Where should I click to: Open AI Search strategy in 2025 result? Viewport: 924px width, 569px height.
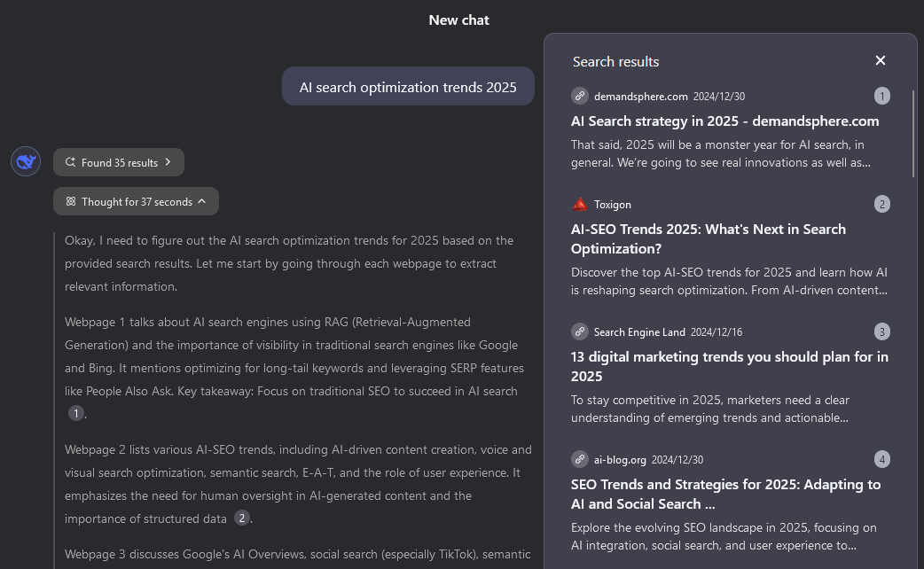tap(724, 121)
